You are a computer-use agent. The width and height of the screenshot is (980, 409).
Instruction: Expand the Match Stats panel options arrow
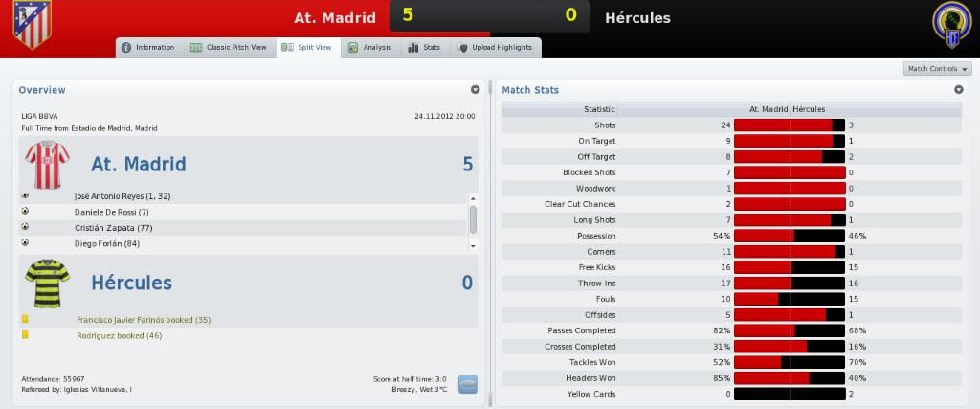(x=959, y=90)
